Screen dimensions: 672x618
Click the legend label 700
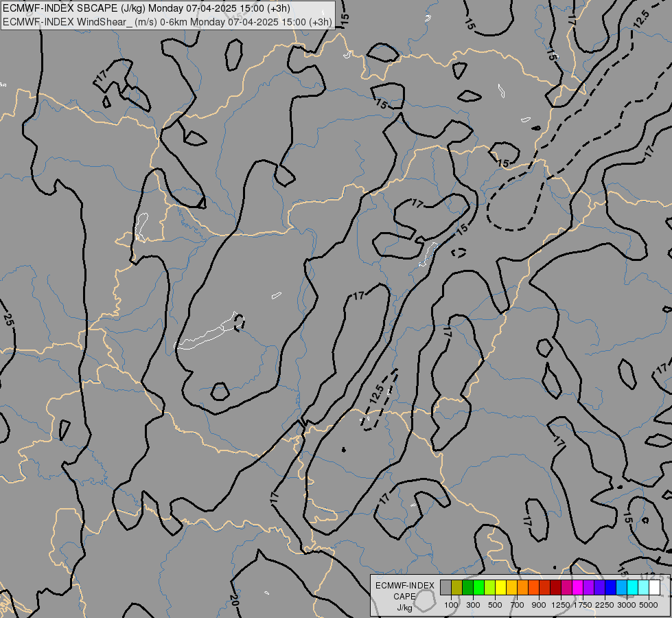tap(518, 605)
